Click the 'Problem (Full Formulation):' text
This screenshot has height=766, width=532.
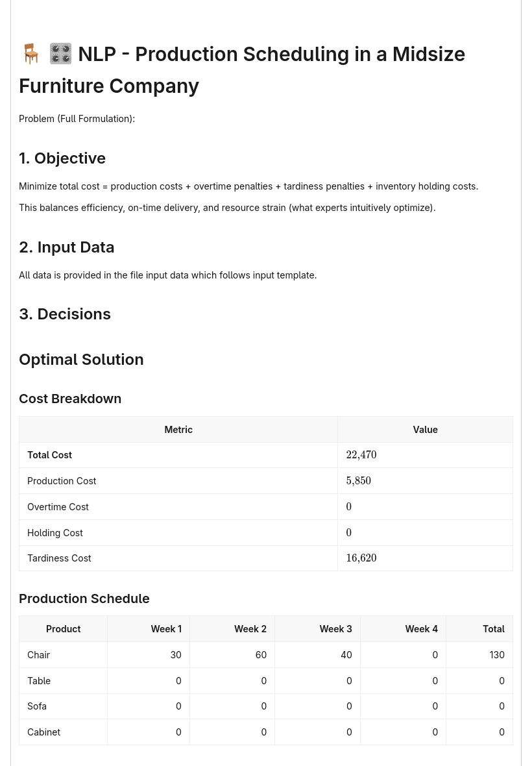pos(77,119)
